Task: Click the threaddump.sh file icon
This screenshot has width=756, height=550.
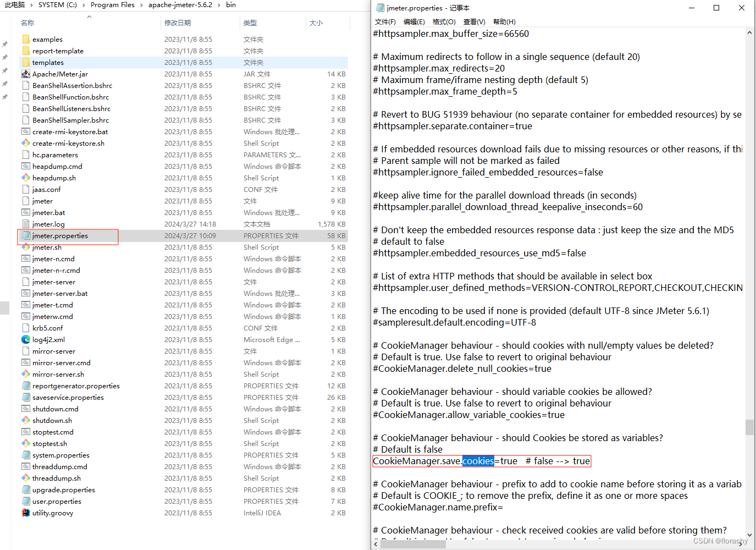Action: click(x=26, y=479)
